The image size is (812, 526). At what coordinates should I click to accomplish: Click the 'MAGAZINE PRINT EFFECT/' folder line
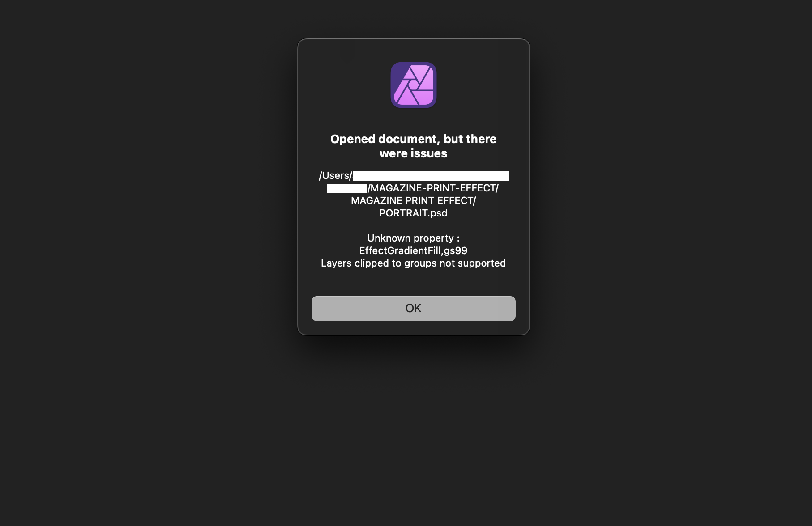point(413,201)
